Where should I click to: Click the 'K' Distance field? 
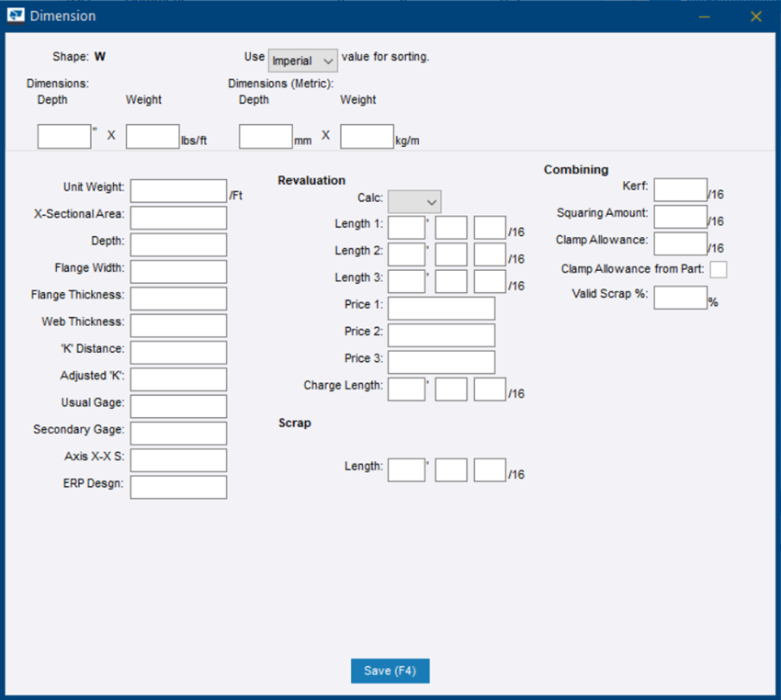177,352
